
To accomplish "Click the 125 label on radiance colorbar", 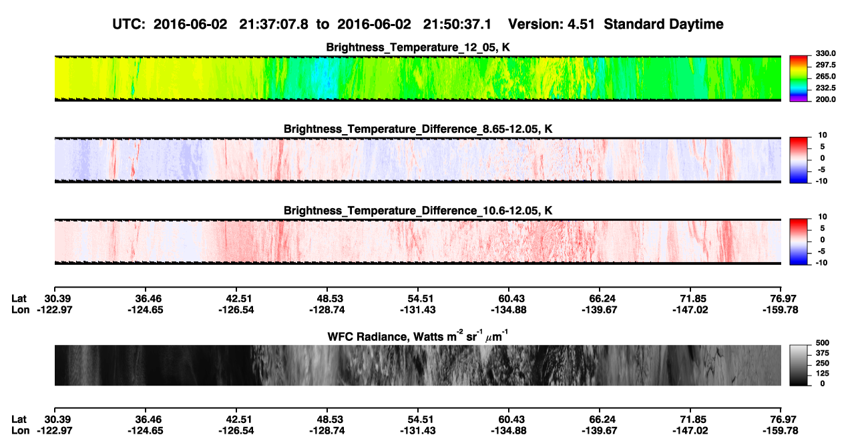I will click(x=821, y=373).
